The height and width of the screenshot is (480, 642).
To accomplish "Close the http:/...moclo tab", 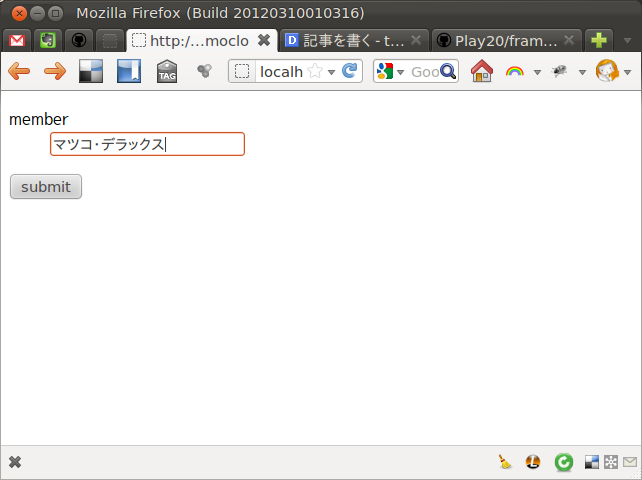I will point(264,40).
